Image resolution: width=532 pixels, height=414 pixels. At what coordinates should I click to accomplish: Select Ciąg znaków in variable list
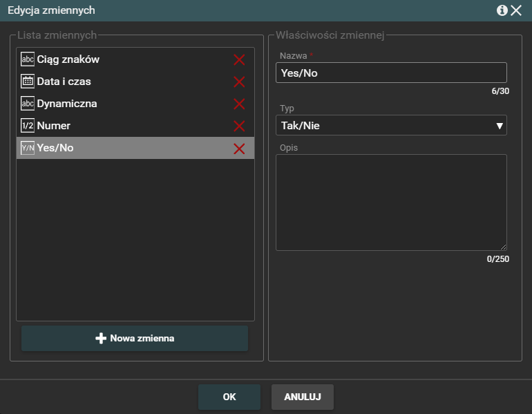tap(68, 59)
